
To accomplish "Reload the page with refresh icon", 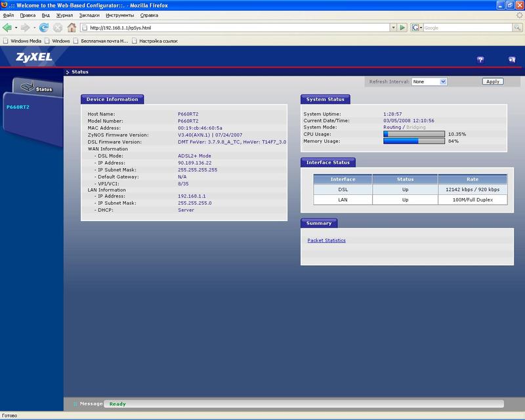I will click(44, 28).
